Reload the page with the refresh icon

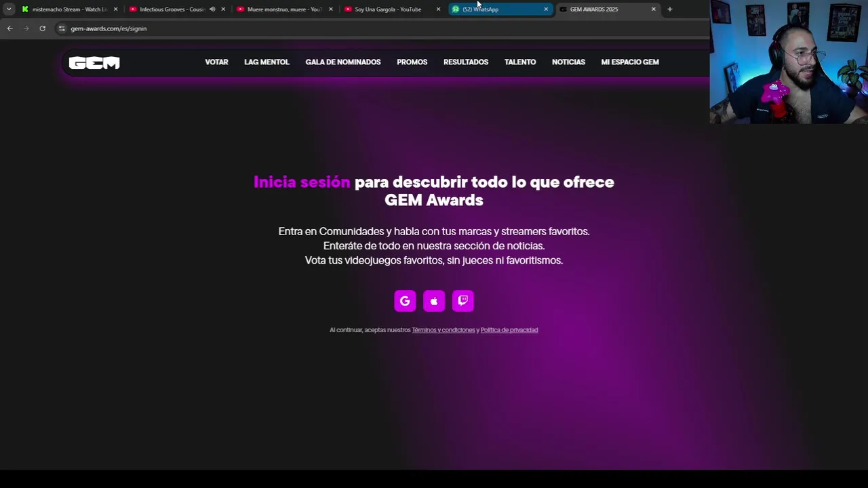coord(42,28)
